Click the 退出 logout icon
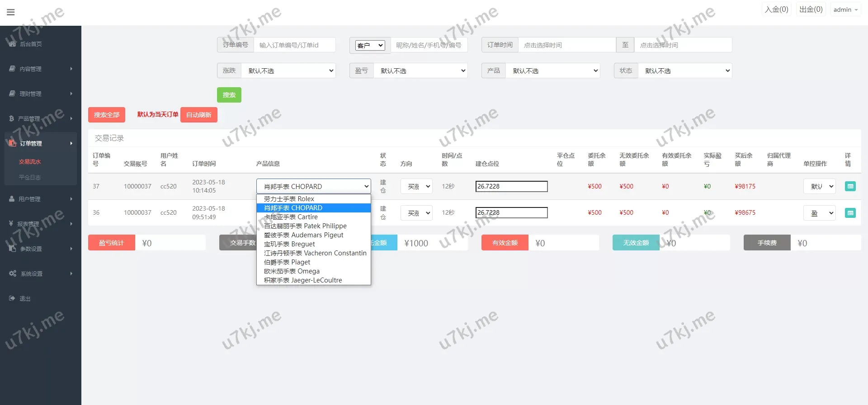Screen dimensions: 868x405 (x=12, y=298)
